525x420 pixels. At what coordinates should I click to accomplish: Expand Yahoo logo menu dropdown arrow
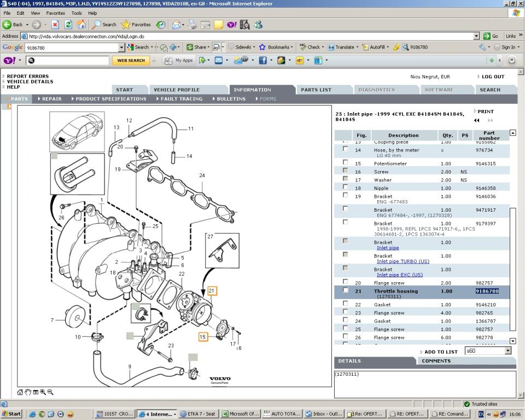20,60
